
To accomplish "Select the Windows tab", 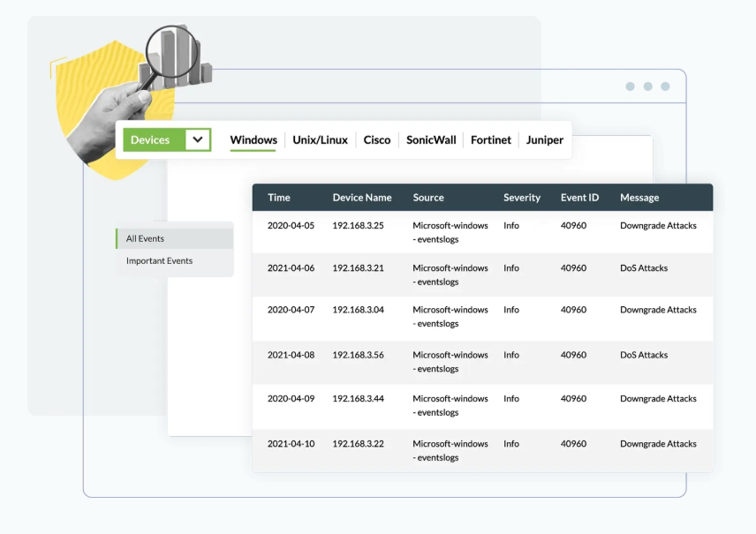I will click(253, 139).
